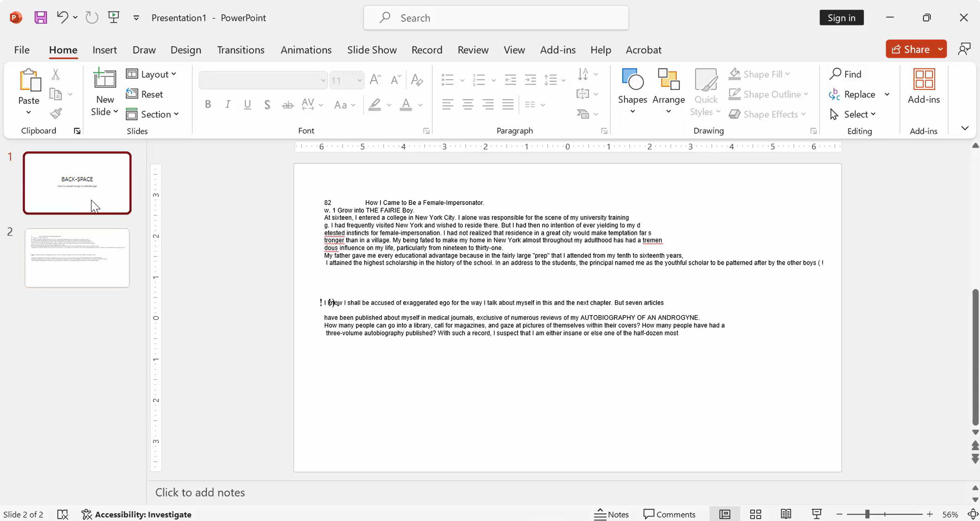
Task: Open Find in Editing group
Action: (x=845, y=74)
